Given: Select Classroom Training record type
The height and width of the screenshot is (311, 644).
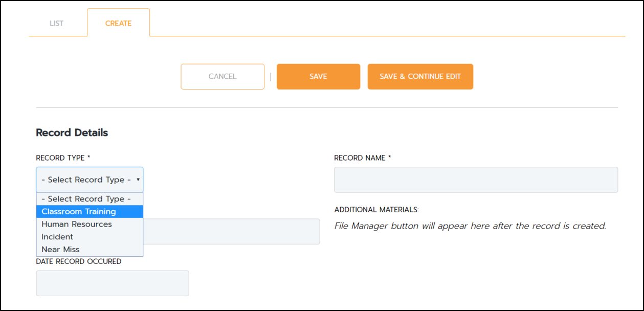Looking at the screenshot, I should click(x=90, y=212).
